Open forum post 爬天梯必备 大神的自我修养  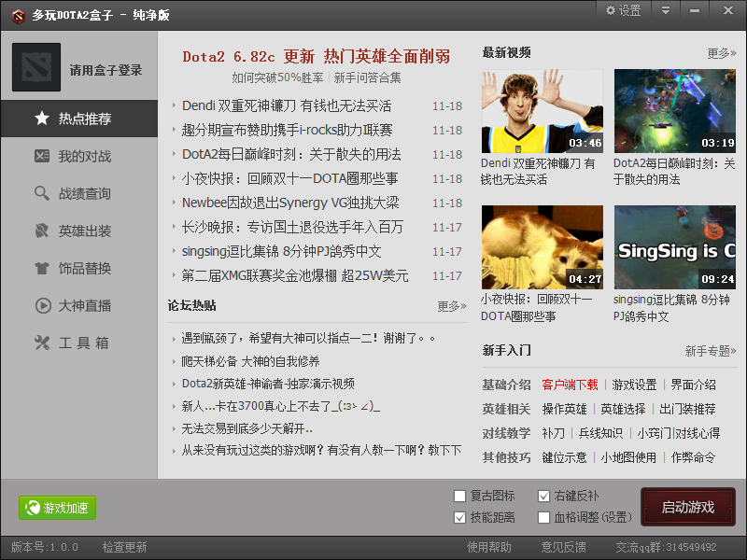(x=250, y=361)
